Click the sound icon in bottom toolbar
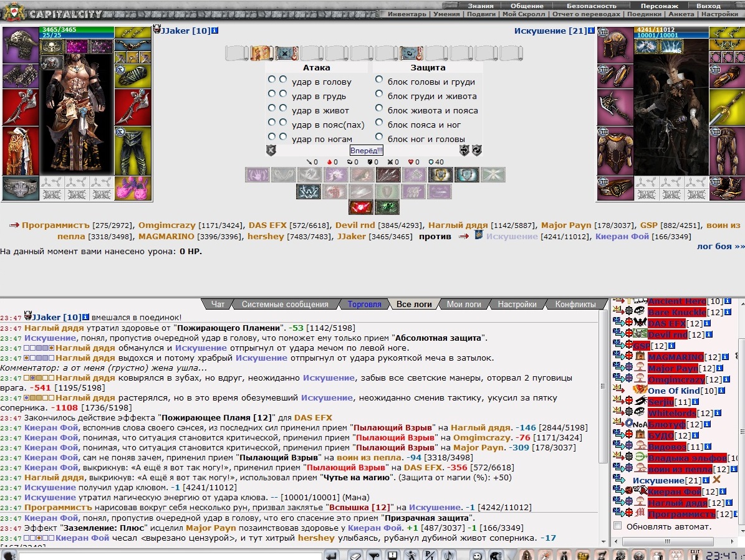Viewport: 745px width, 560px height. coord(448,555)
